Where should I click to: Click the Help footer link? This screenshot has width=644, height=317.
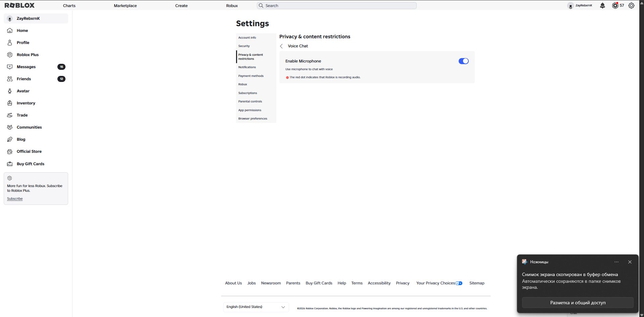coord(342,283)
